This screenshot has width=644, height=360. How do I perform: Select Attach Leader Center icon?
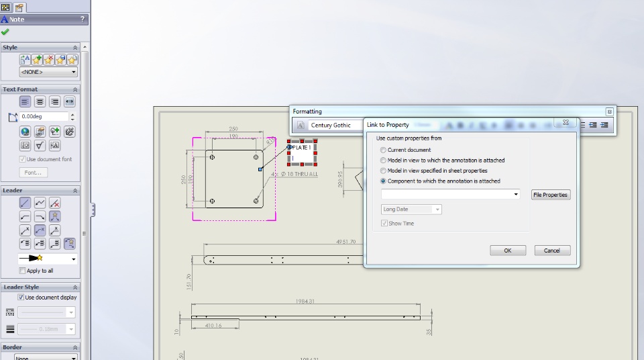(40, 244)
